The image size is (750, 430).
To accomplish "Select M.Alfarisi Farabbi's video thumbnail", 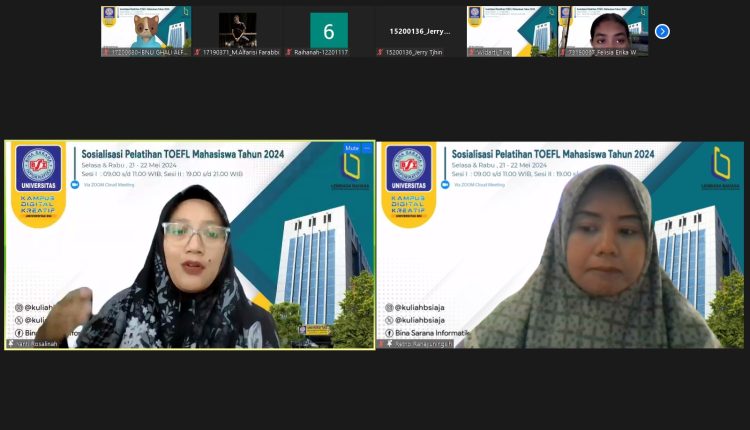I will (x=237, y=31).
